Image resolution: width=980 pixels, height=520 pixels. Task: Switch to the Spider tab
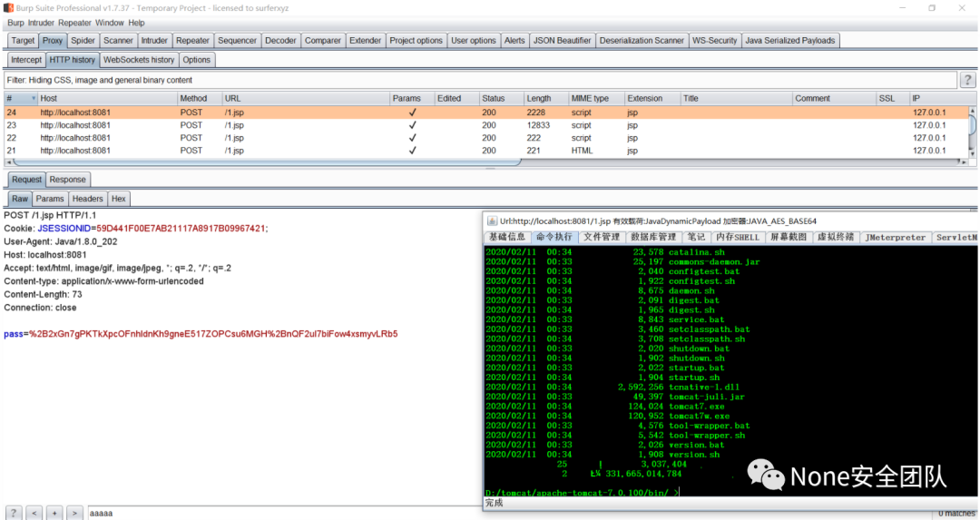pyautogui.click(x=83, y=41)
